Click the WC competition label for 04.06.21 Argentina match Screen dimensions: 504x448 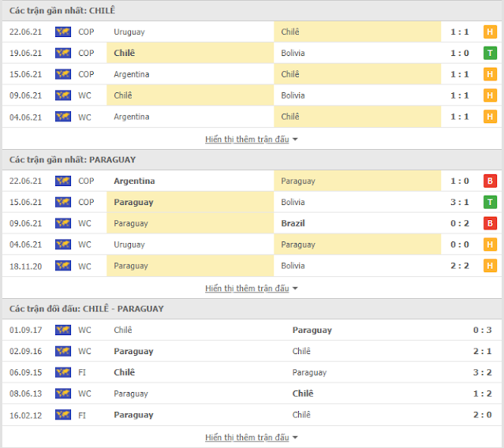pos(84,117)
